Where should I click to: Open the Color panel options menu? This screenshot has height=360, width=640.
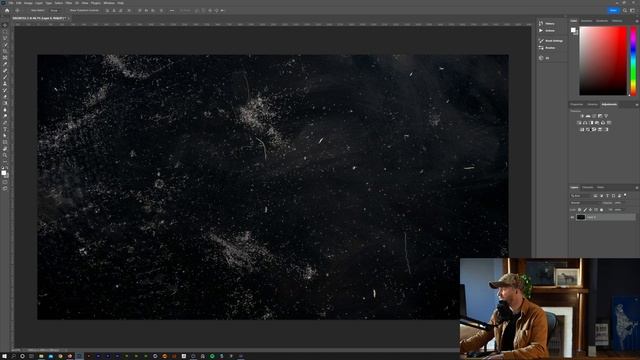tap(637, 20)
